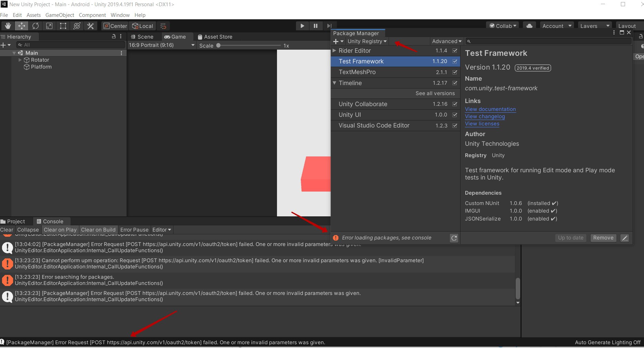Click Package Manager add package plus
The width and height of the screenshot is (644, 348).
(x=338, y=41)
